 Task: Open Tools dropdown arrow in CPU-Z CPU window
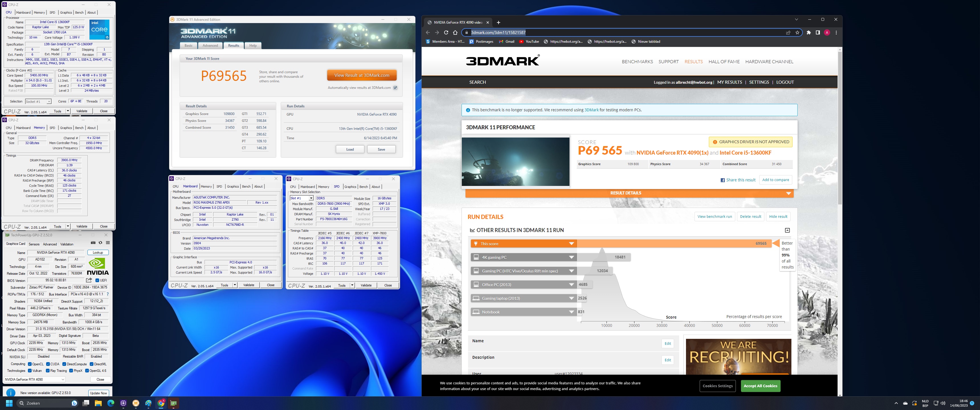click(x=68, y=111)
